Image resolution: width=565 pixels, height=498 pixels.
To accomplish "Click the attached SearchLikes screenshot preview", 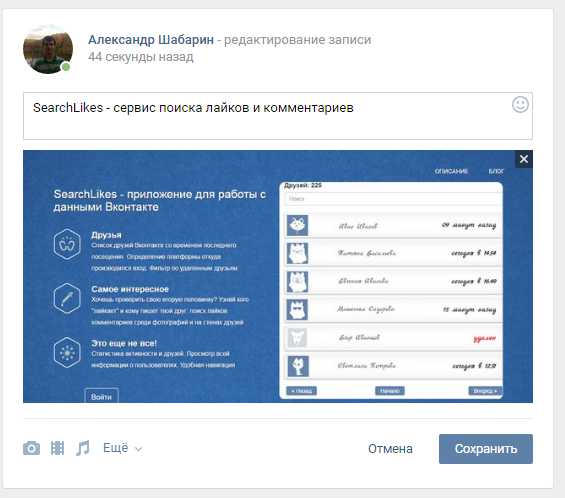I will [278, 276].
